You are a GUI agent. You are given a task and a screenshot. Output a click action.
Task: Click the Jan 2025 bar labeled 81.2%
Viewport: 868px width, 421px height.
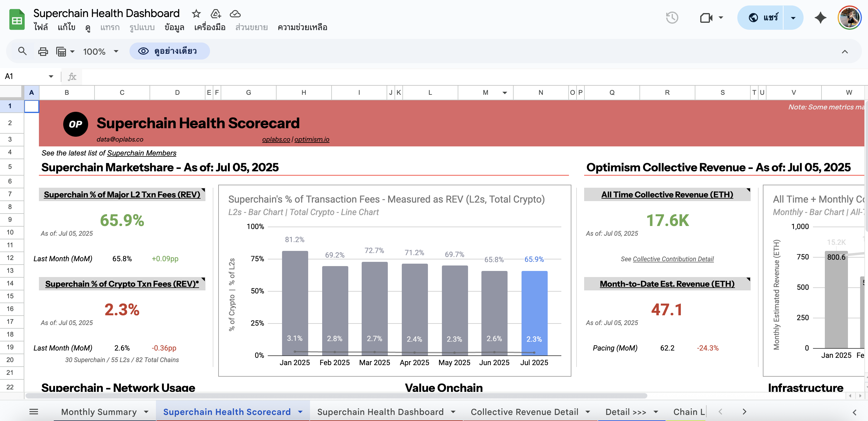[x=295, y=303]
